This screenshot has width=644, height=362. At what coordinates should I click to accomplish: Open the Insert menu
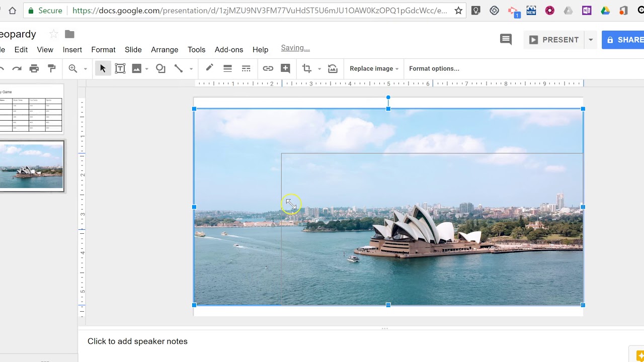[x=72, y=50]
